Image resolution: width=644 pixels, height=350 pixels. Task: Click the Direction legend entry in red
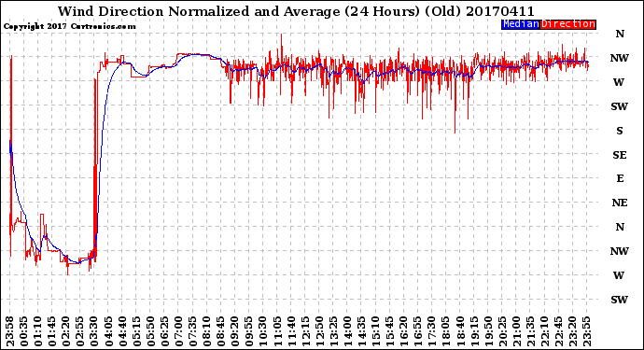pyautogui.click(x=567, y=24)
